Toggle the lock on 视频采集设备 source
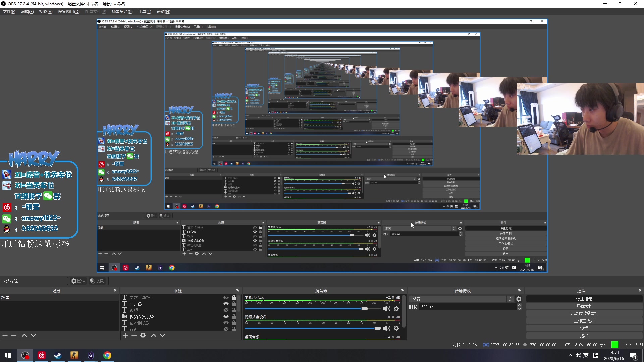The height and width of the screenshot is (362, 644). click(234, 317)
